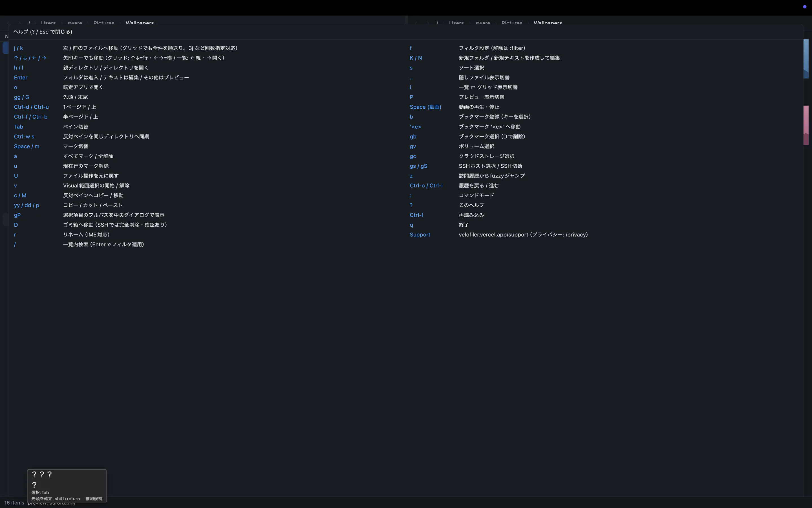Click 'Wallpapers' breadcrumb in the right pane

point(548,23)
